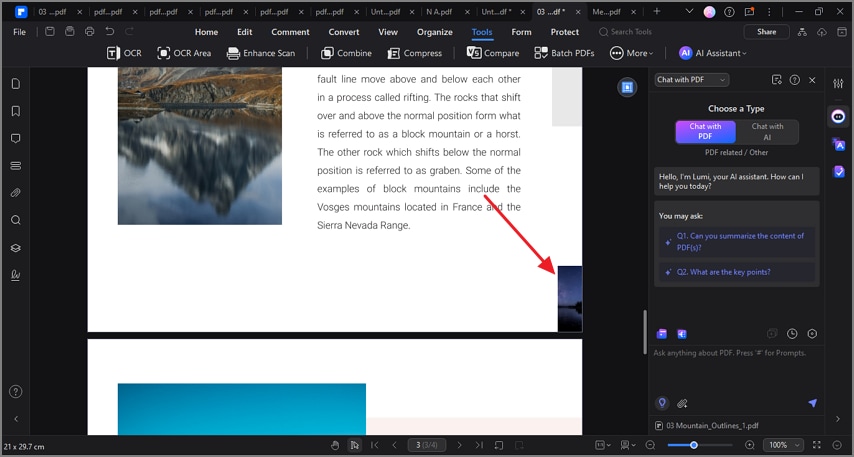Image resolution: width=854 pixels, height=457 pixels.
Task: Click the zoom in button
Action: 750,445
